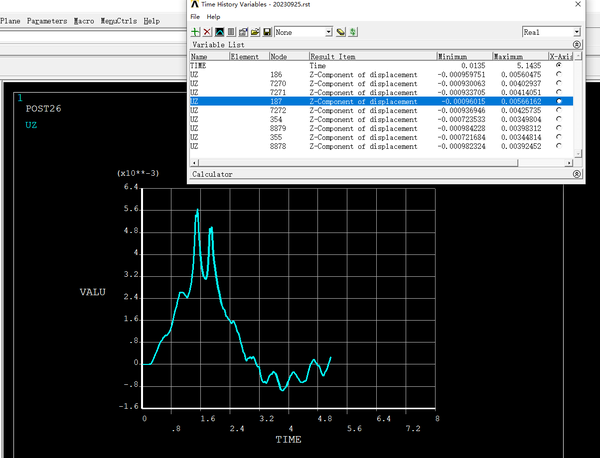600x458 pixels.
Task: Click the Graph Data toolbar icon
Action: pos(220,32)
